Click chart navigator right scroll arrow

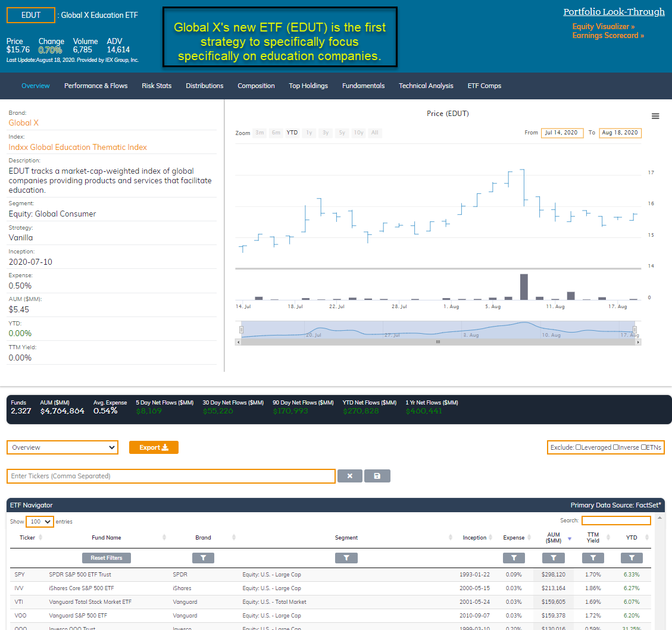638,342
